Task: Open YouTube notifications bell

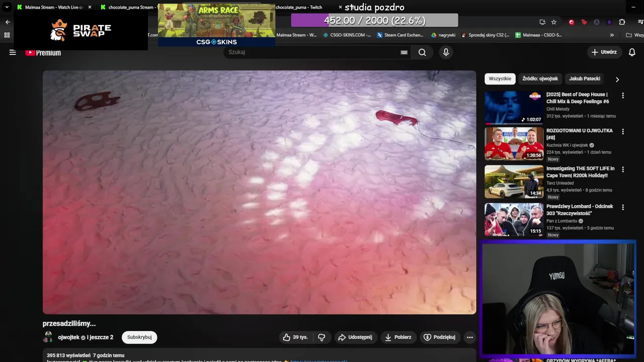Action: click(x=632, y=52)
